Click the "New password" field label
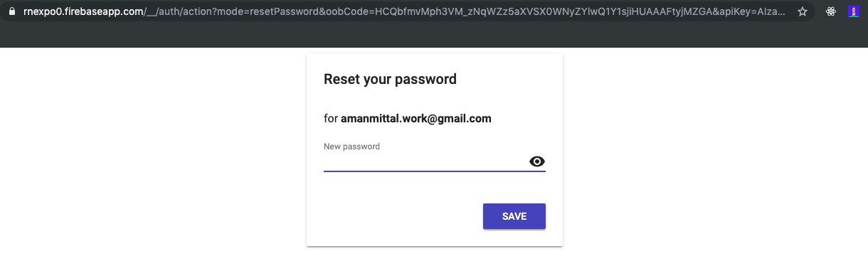Image resolution: width=868 pixels, height=266 pixels. pos(351,147)
